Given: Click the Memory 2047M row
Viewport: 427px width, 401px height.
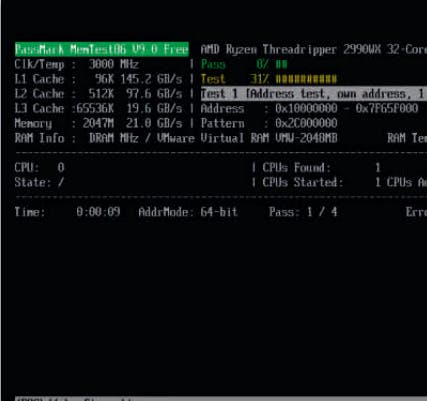Looking at the screenshot, I should (x=98, y=123).
